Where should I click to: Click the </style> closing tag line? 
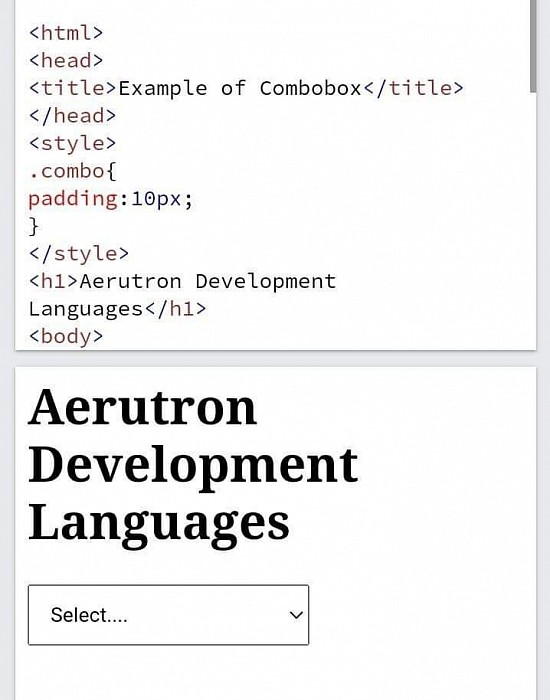pyautogui.click(x=79, y=254)
